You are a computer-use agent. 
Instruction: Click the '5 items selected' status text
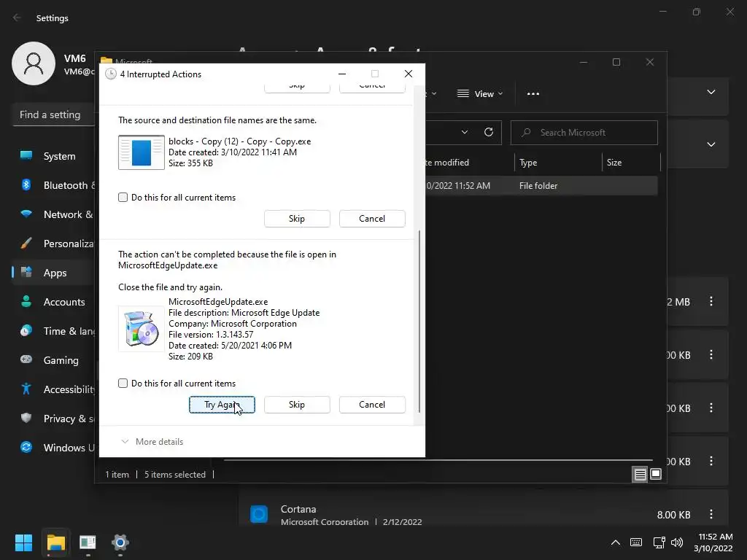click(x=175, y=474)
